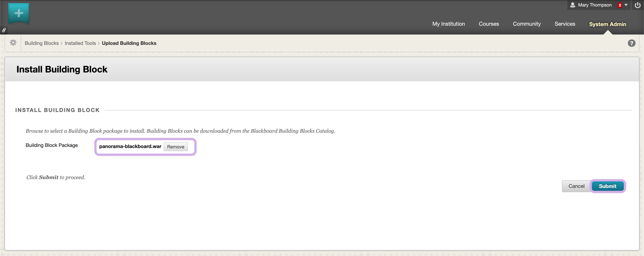644x256 pixels.
Task: Click the quick links chain icon
Action: 4,30
